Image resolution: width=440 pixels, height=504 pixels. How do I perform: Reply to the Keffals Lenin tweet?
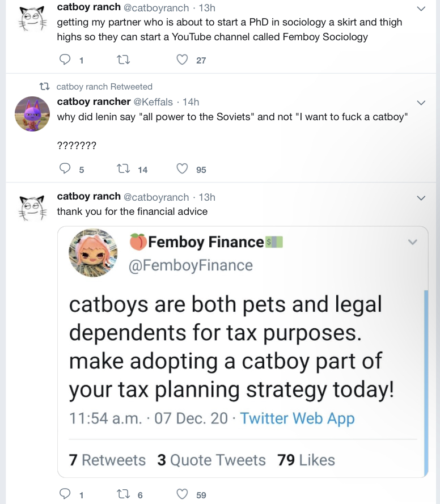66,168
